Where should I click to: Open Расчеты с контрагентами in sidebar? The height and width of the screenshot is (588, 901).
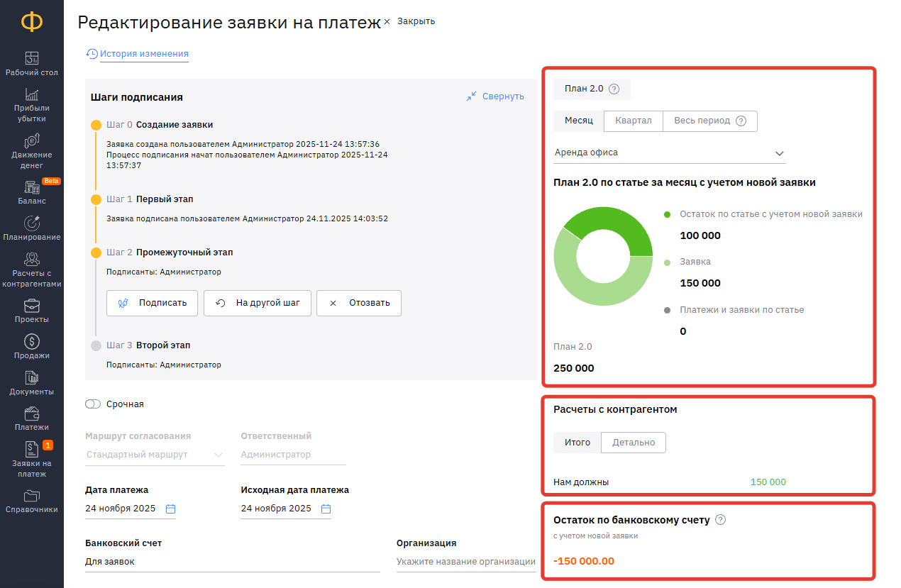tap(31, 260)
